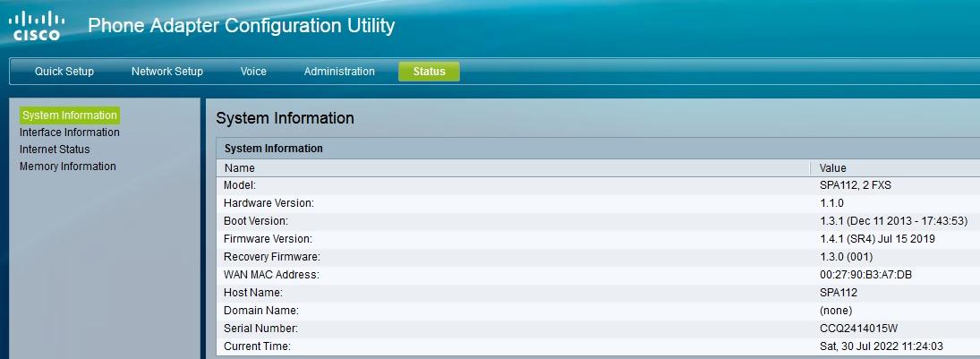Image resolution: width=980 pixels, height=359 pixels.
Task: Click the Host Name: label
Action: click(253, 292)
